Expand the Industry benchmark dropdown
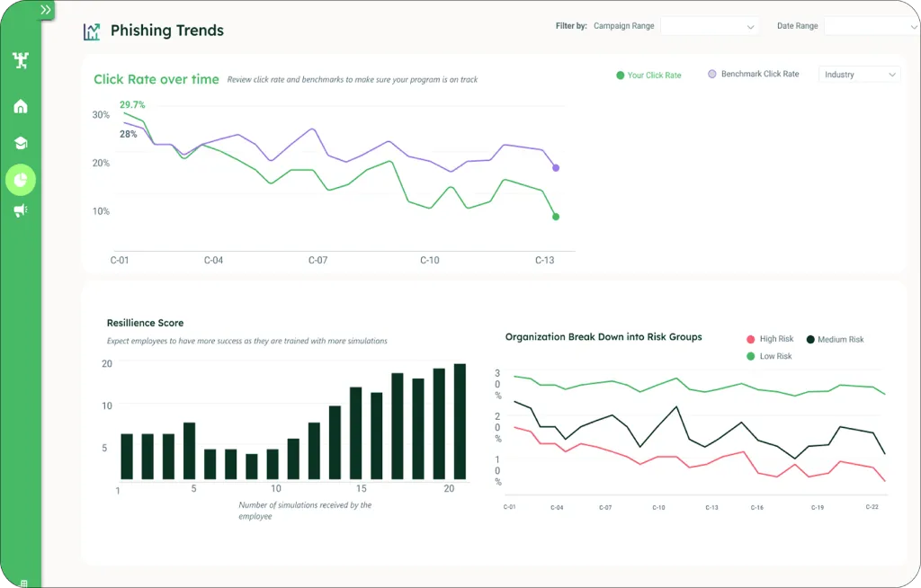This screenshot has height=588, width=921. pos(860,75)
